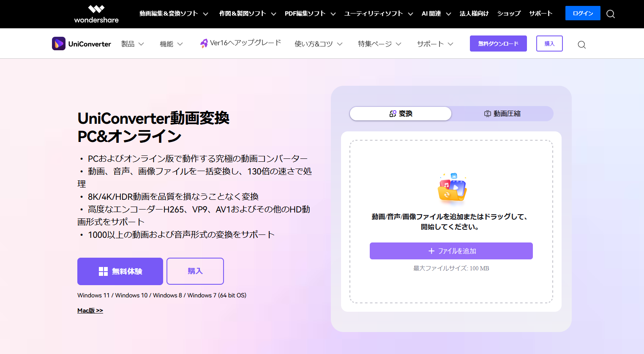Open ユーティリティソフト menu
Screen dimensions: 644x354
point(374,14)
